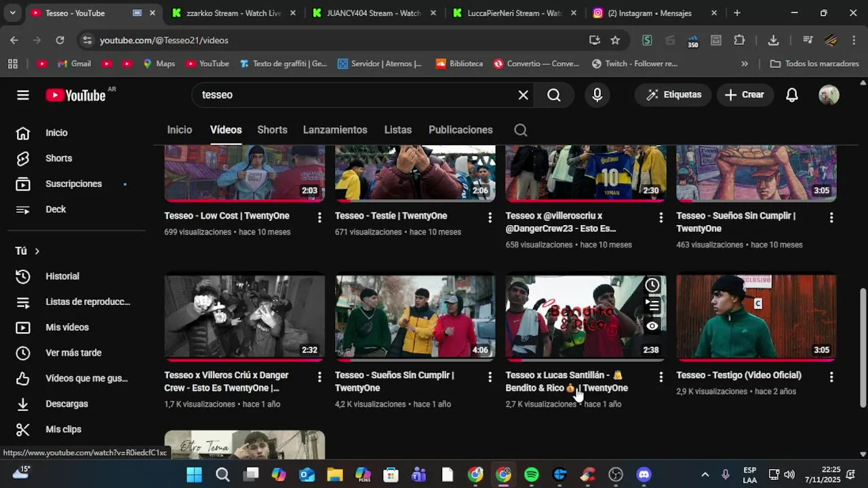Image resolution: width=868 pixels, height=488 pixels.
Task: Bookmark this page with the star icon
Action: point(615,40)
